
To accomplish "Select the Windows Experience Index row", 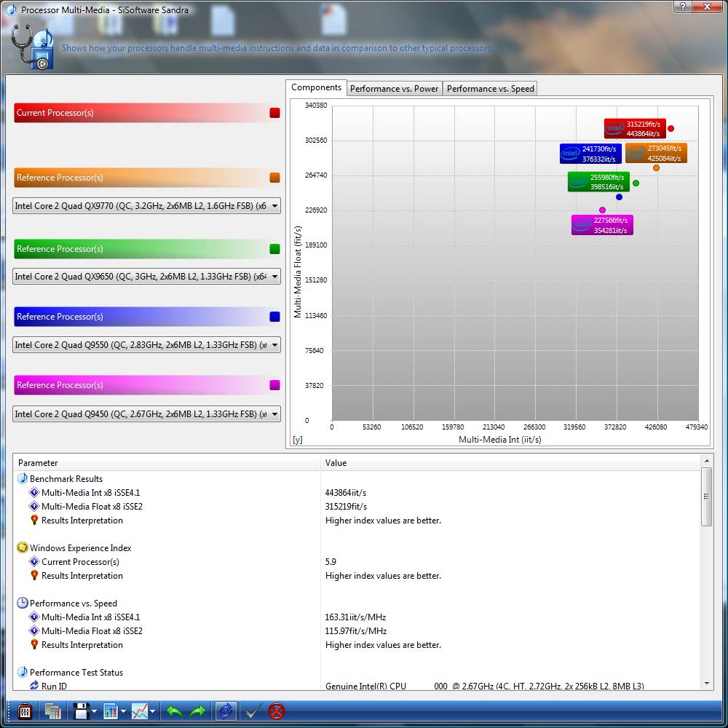I will [357, 548].
